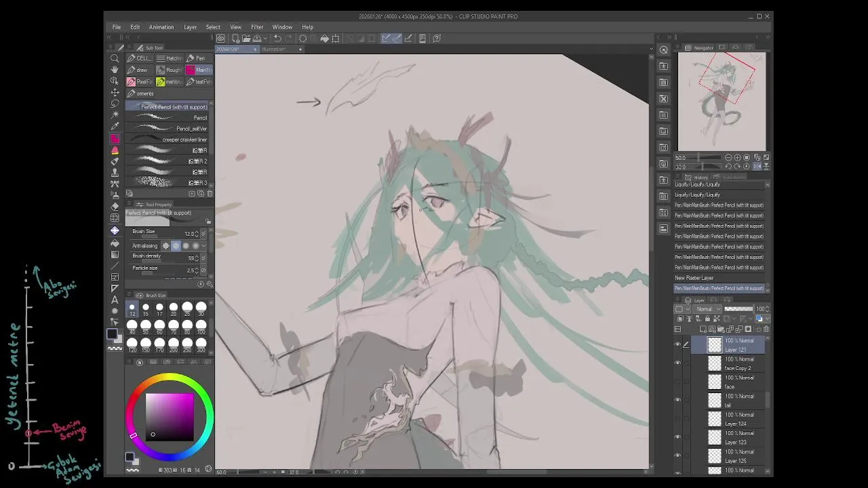Screen dimensions: 868x488
Task: Select the Lasso selection tool
Action: coord(115,104)
